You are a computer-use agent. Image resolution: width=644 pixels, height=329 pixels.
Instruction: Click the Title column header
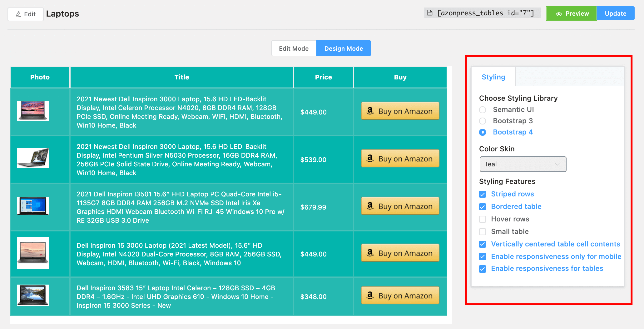[182, 77]
